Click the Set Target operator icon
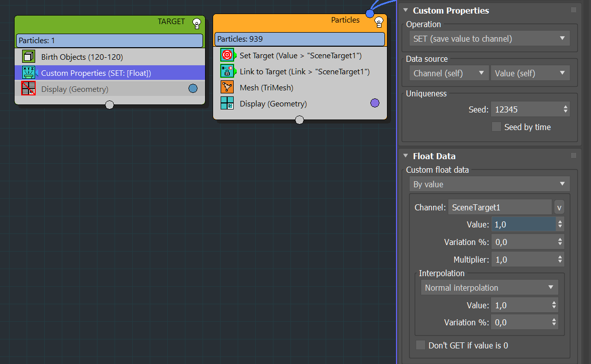The width and height of the screenshot is (591, 364). (227, 55)
